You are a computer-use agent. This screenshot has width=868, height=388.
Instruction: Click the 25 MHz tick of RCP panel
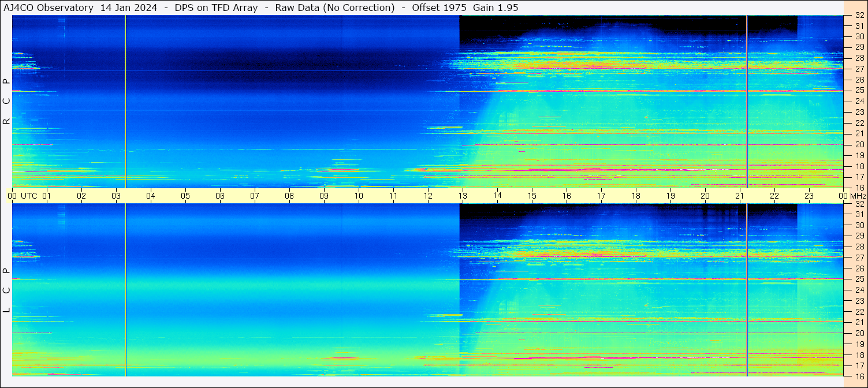[859, 91]
